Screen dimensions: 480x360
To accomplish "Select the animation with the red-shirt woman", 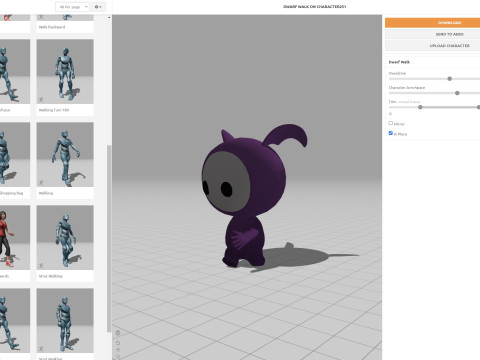I will click(15, 237).
